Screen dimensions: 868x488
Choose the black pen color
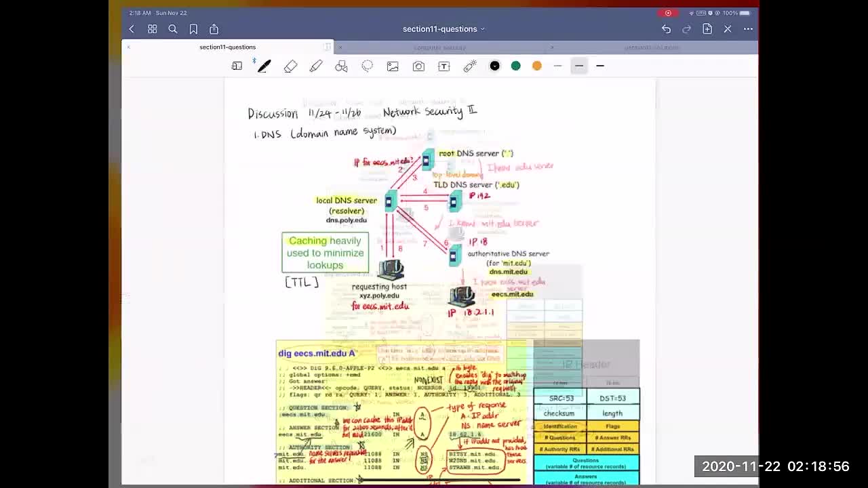(x=494, y=66)
